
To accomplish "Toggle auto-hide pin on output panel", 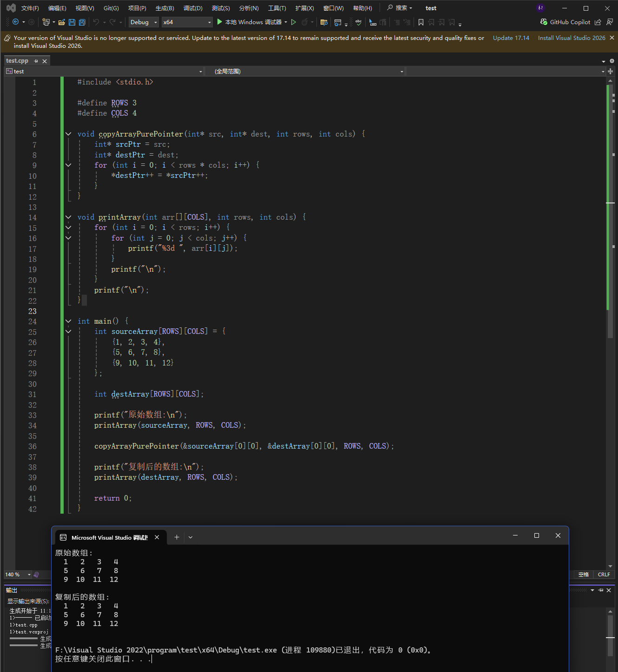I will [601, 590].
